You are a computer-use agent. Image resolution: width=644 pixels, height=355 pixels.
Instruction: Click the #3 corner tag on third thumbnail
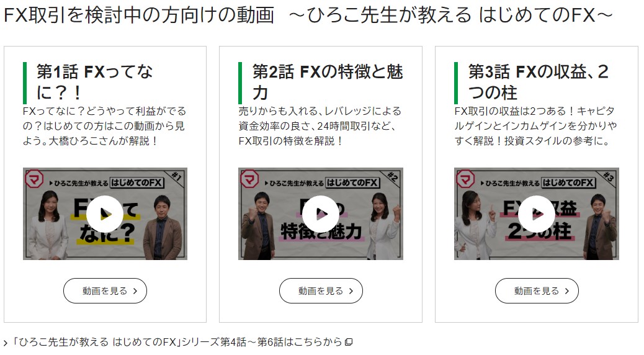click(x=609, y=177)
